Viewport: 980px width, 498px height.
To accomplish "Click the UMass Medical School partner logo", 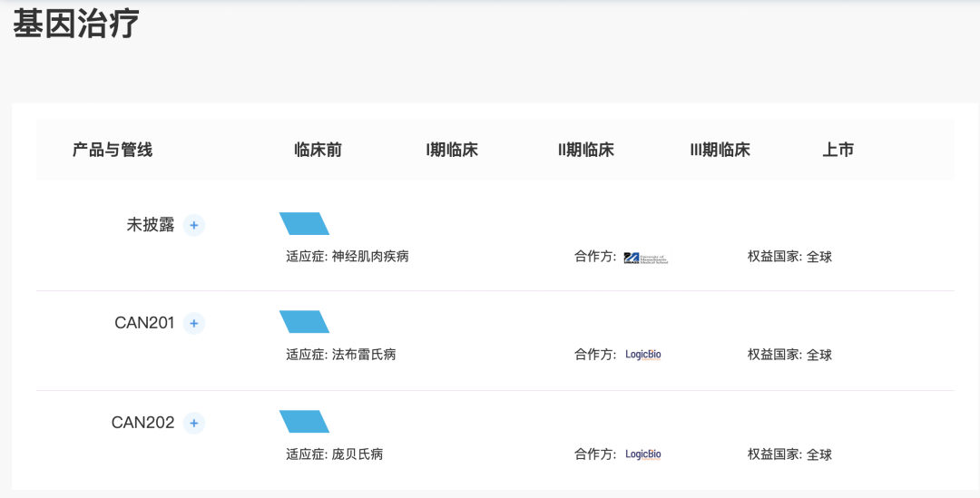I will pyautogui.click(x=648, y=257).
